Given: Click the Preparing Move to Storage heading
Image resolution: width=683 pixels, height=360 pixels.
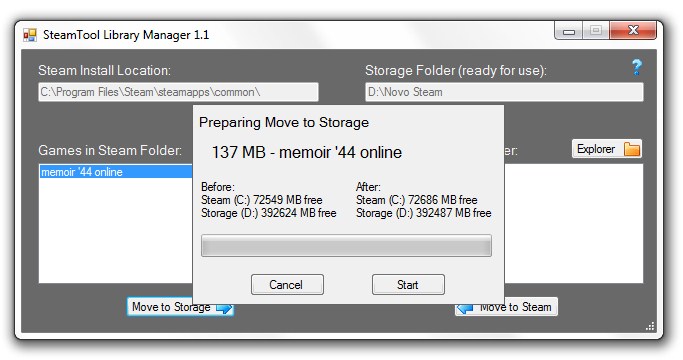Looking at the screenshot, I should (x=284, y=122).
